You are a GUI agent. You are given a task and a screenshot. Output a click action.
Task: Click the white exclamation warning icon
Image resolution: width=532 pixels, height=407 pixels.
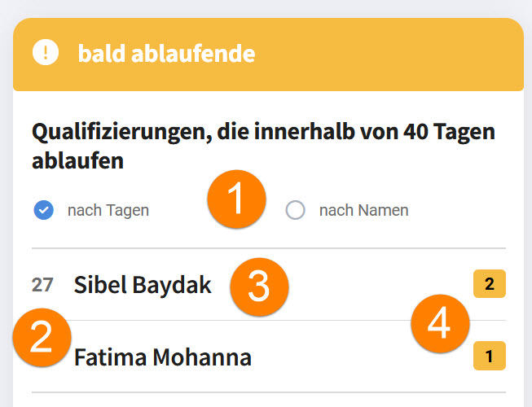coord(46,53)
